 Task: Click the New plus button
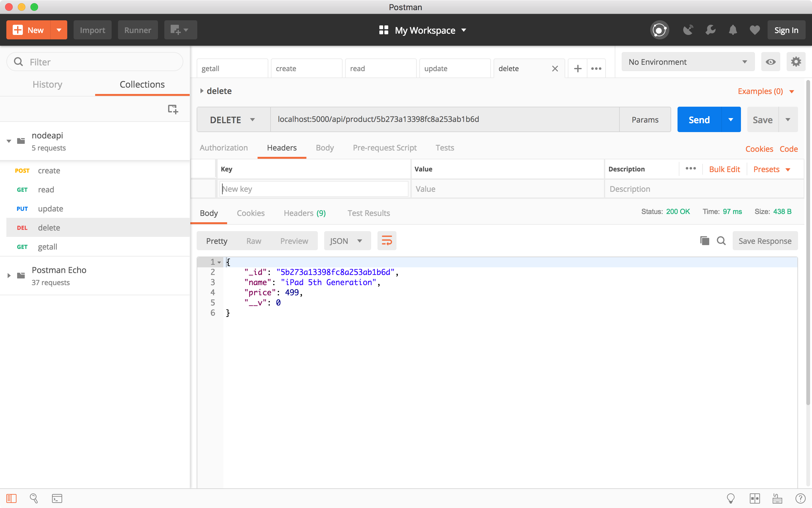pos(29,30)
